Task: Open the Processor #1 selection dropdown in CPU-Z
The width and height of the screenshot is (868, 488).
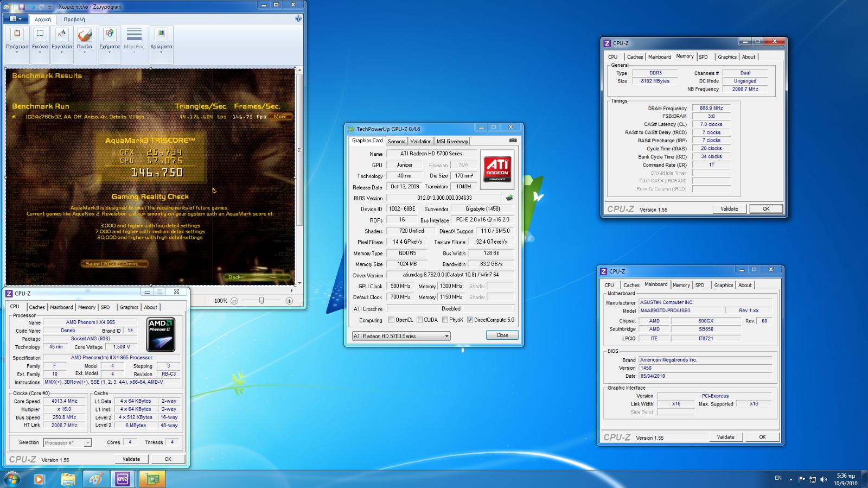Action: pos(67,443)
